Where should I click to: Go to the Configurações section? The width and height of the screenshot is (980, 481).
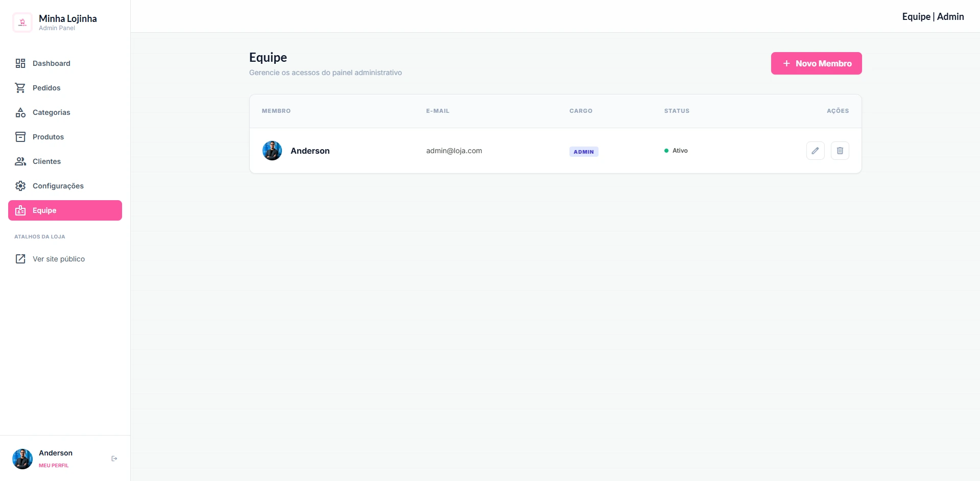(58, 186)
